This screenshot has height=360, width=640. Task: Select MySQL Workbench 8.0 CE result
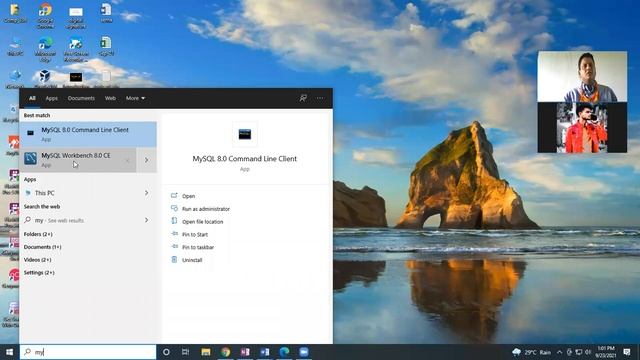point(78,160)
